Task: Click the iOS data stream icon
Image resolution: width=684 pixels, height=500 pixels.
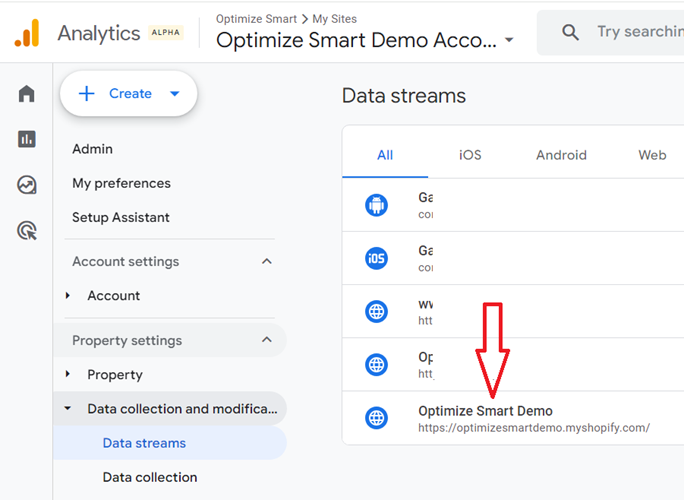Action: (x=376, y=258)
